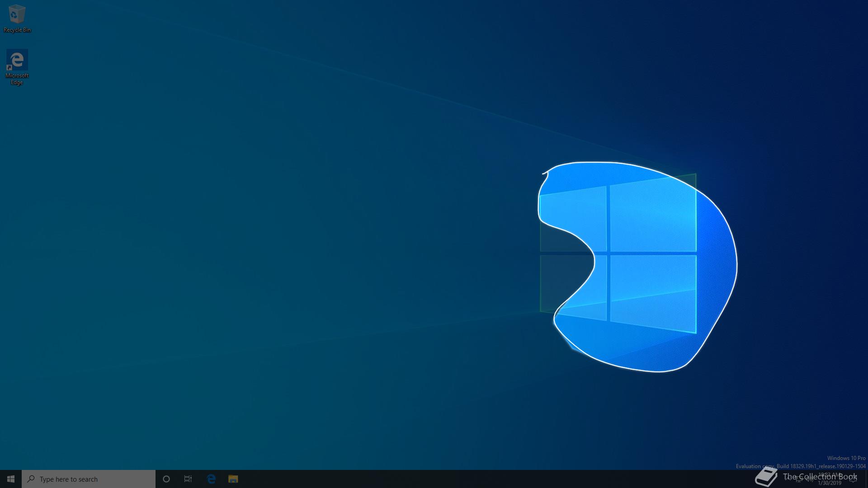868x488 pixels.
Task: Select the Recycle Bin desktop icon
Action: pos(17,19)
